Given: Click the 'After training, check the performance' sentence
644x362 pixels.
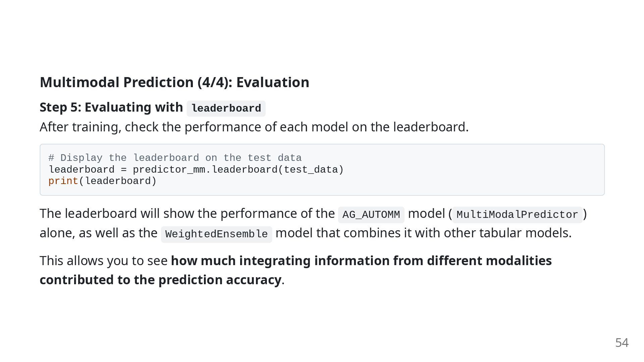Looking at the screenshot, I should [x=254, y=127].
